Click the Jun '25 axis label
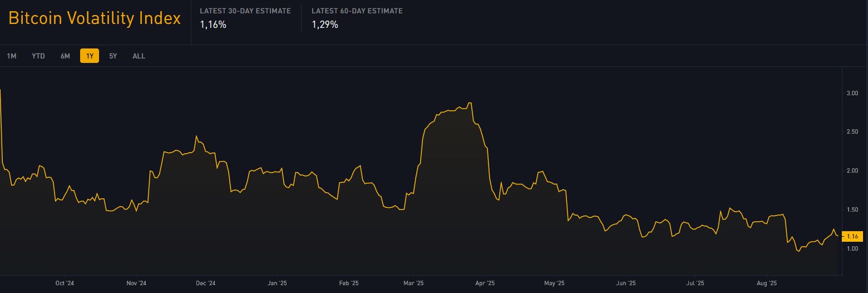The image size is (868, 293). pos(626,284)
